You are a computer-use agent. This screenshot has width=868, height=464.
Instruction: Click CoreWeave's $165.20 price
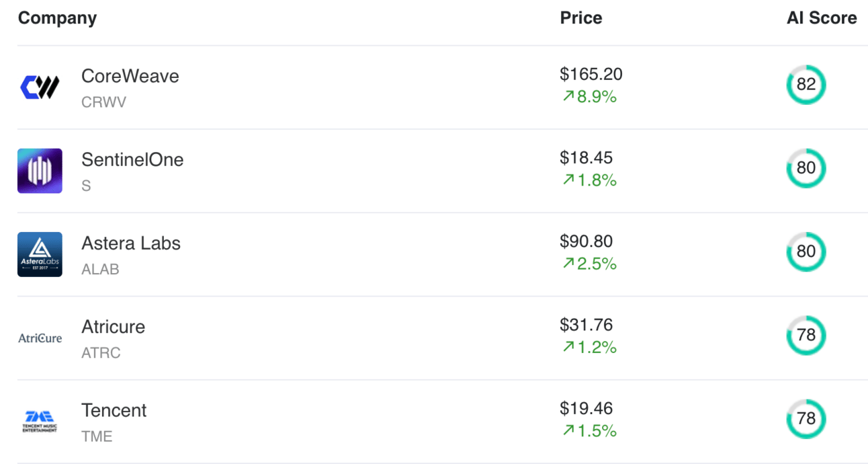coord(591,74)
